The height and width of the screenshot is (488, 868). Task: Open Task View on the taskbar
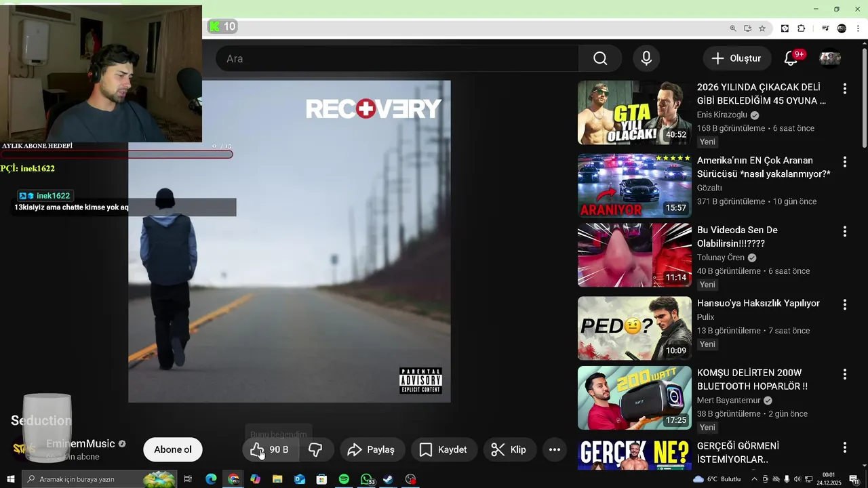189,479
